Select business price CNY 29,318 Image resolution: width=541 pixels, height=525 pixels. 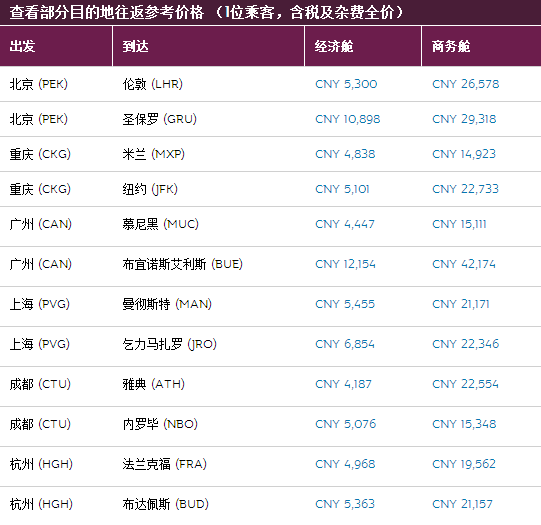464,119
